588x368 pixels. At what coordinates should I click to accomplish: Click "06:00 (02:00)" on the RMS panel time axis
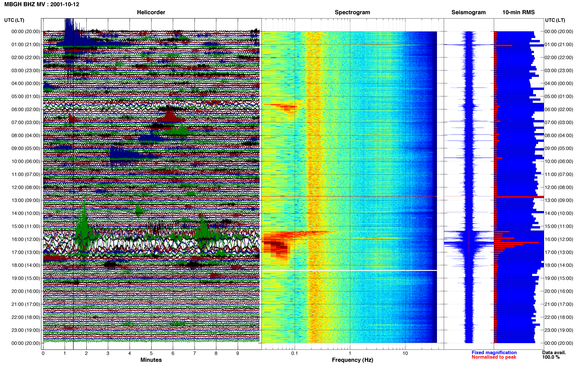click(x=559, y=109)
